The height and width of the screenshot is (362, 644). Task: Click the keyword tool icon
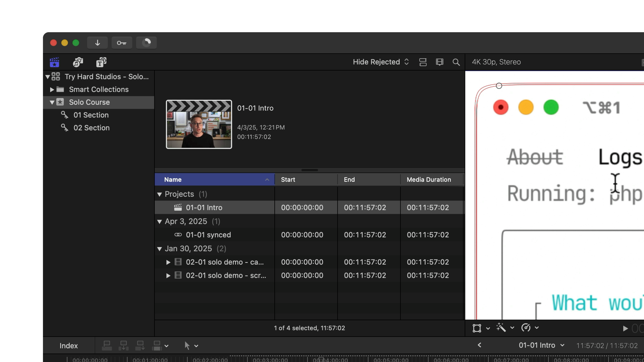coord(122,43)
